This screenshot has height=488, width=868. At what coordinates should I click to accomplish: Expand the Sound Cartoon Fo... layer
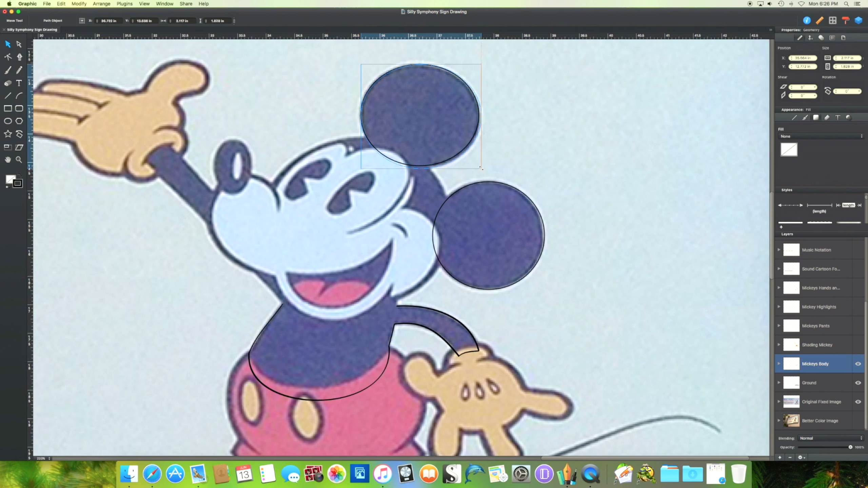[779, 269]
